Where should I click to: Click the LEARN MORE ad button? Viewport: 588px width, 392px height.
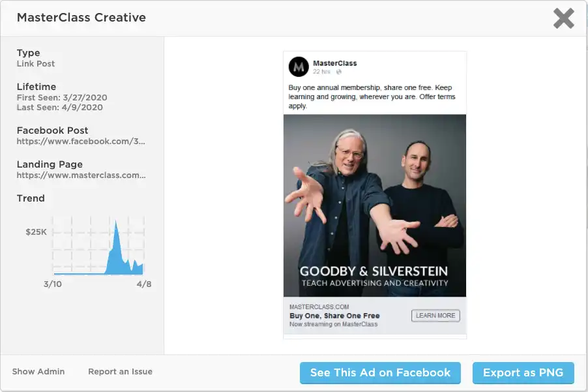click(435, 316)
